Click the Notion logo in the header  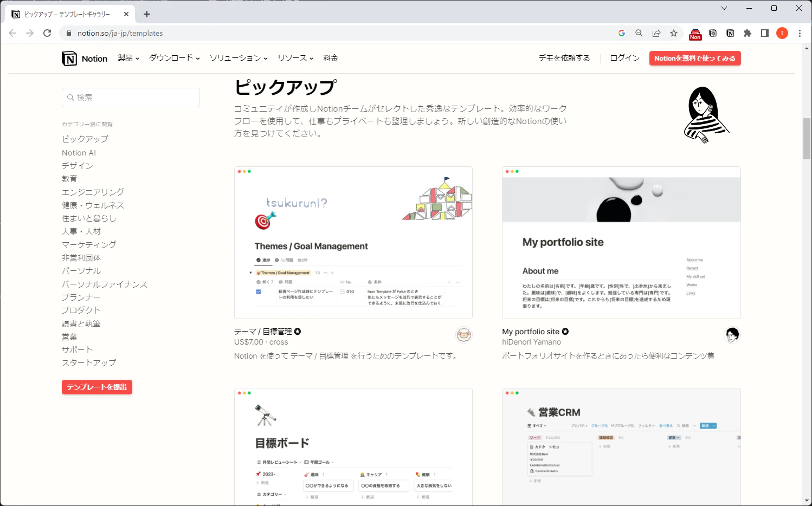85,59
